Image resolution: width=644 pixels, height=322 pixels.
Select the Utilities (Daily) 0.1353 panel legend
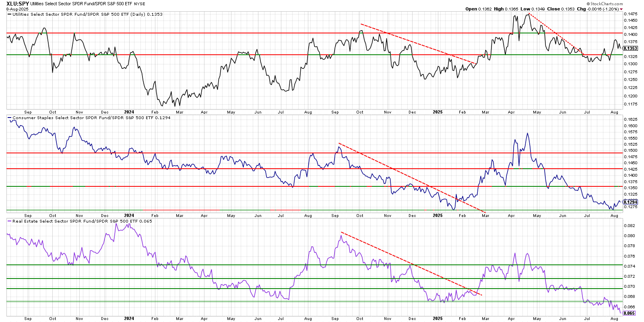coord(85,14)
